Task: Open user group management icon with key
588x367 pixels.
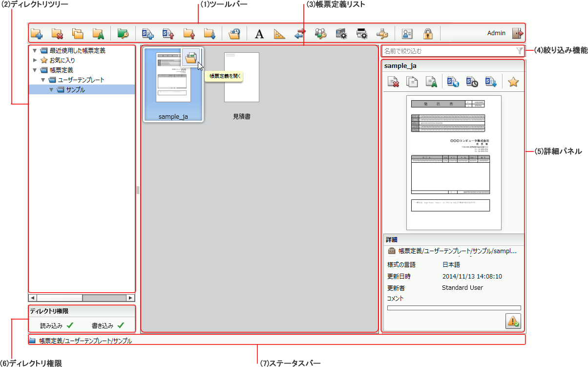Action: pos(320,33)
